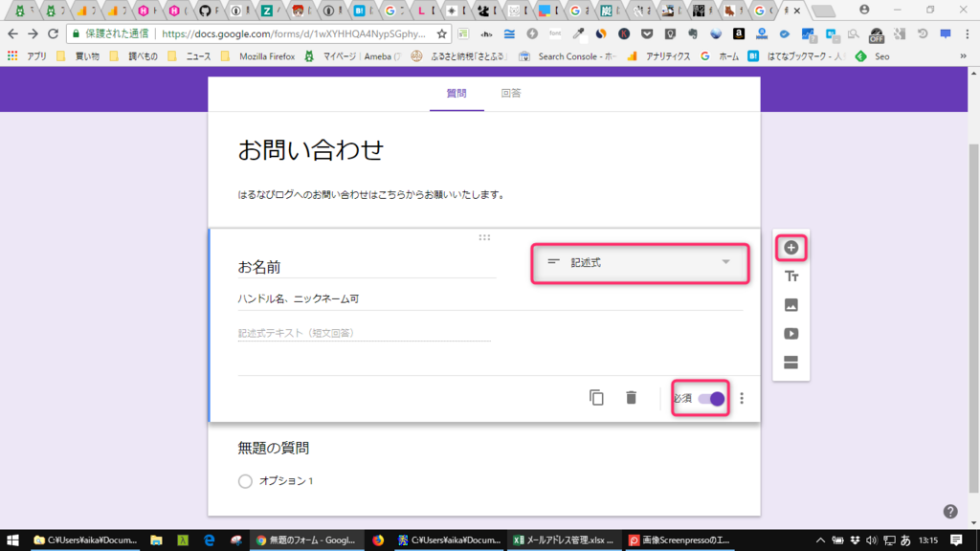The image size is (980, 551).
Task: Open the アナリティクス bookmark
Action: pyautogui.click(x=660, y=56)
